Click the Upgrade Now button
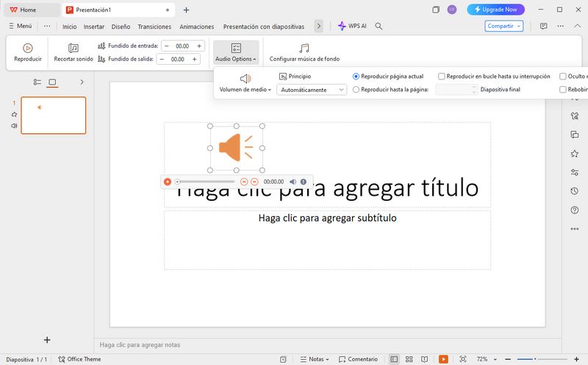 coord(495,10)
